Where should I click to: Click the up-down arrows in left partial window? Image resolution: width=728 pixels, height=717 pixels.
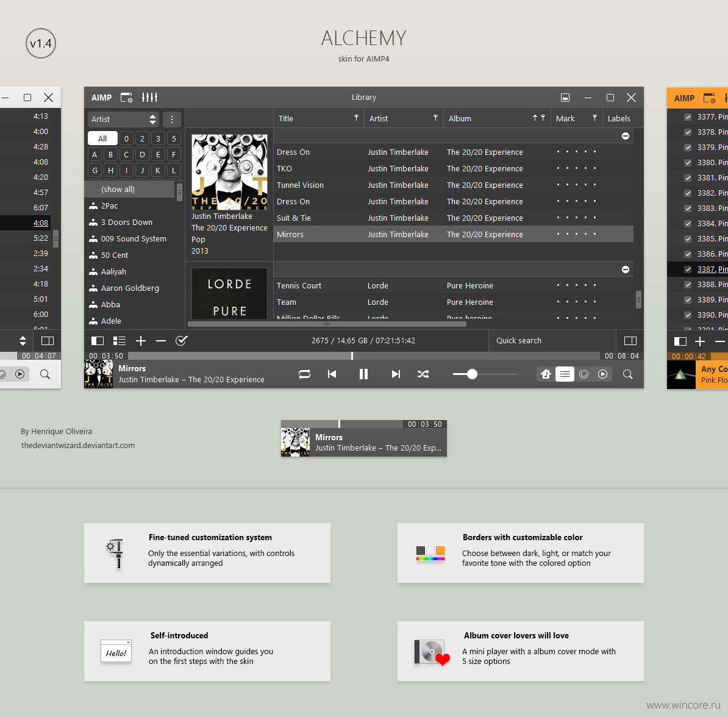pyautogui.click(x=23, y=341)
